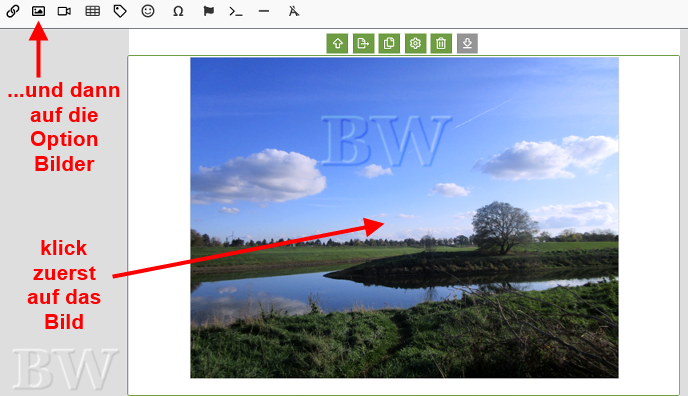The image size is (688, 396).
Task: Insert code using the terminal prompt icon
Action: [x=236, y=11]
